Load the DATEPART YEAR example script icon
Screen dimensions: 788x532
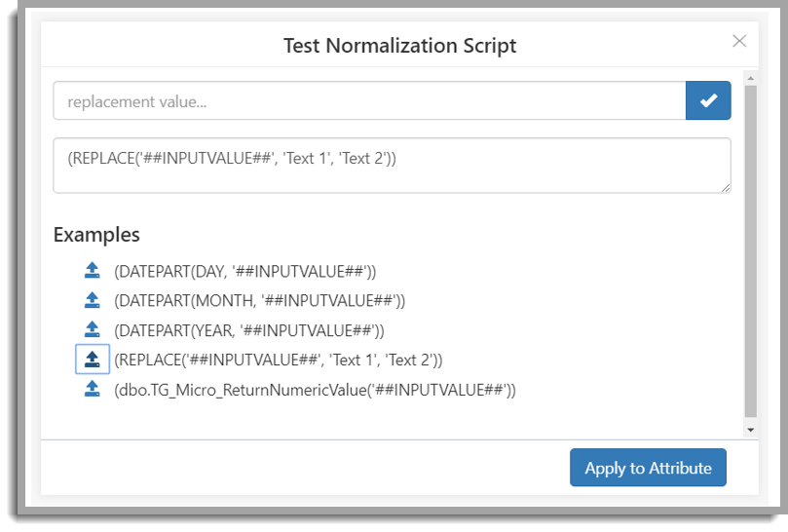point(92,330)
